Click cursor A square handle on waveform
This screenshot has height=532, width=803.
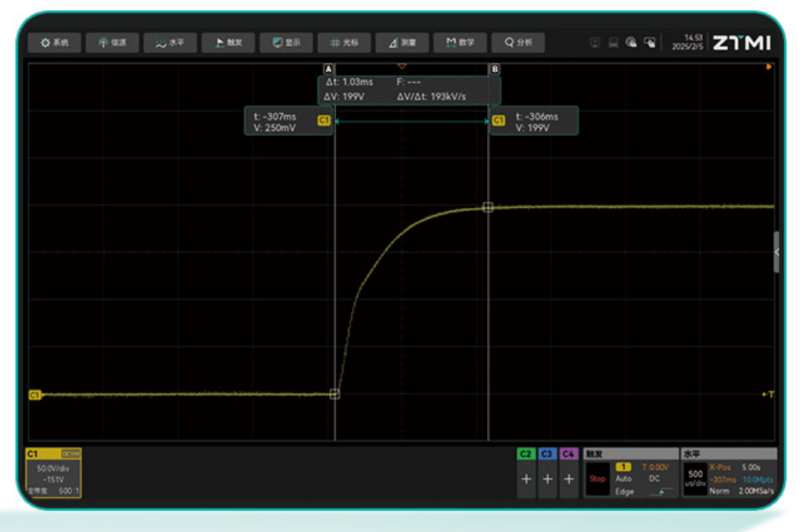pos(335,394)
